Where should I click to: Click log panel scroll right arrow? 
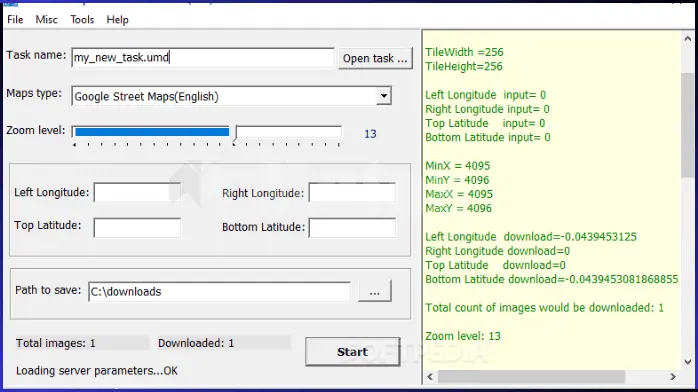[x=673, y=377]
